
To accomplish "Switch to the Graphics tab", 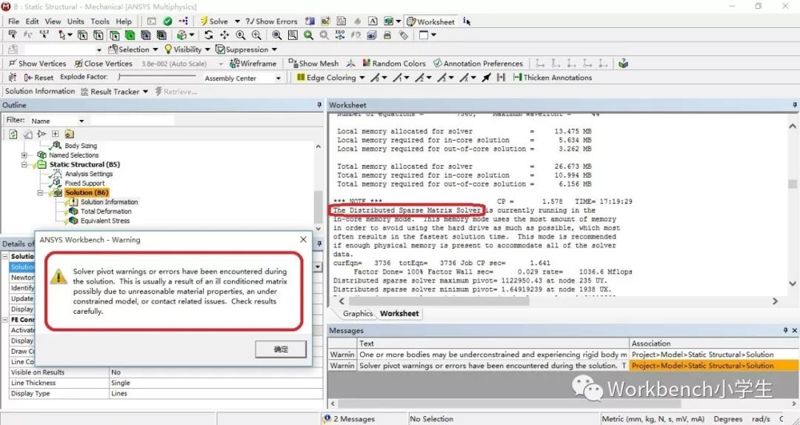I will [x=357, y=313].
